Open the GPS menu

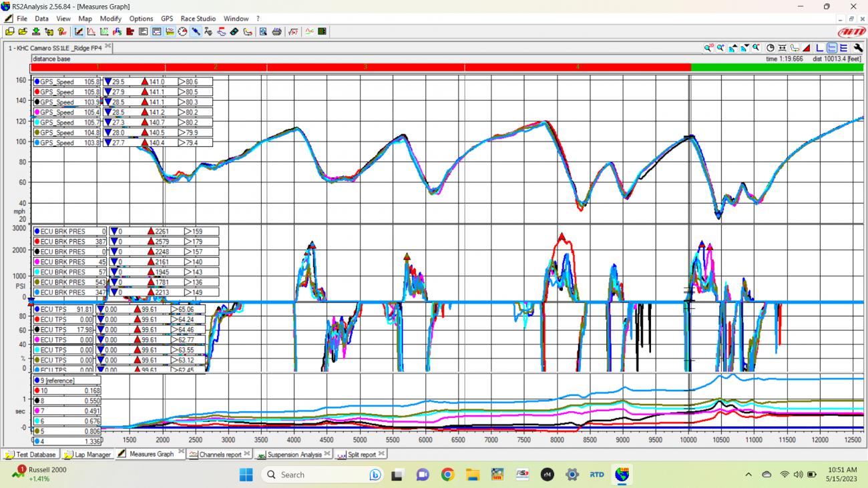click(166, 19)
